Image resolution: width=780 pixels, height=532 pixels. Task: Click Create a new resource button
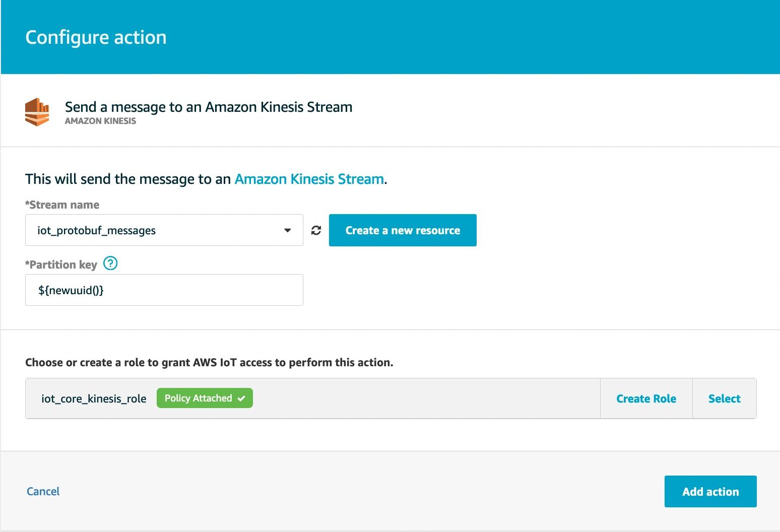[403, 230]
